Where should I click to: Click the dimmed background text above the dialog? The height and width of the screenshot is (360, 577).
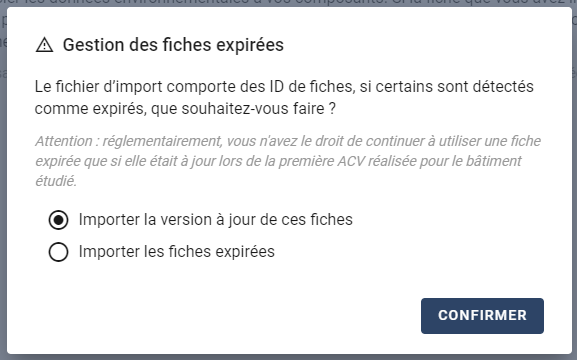(288, 3)
